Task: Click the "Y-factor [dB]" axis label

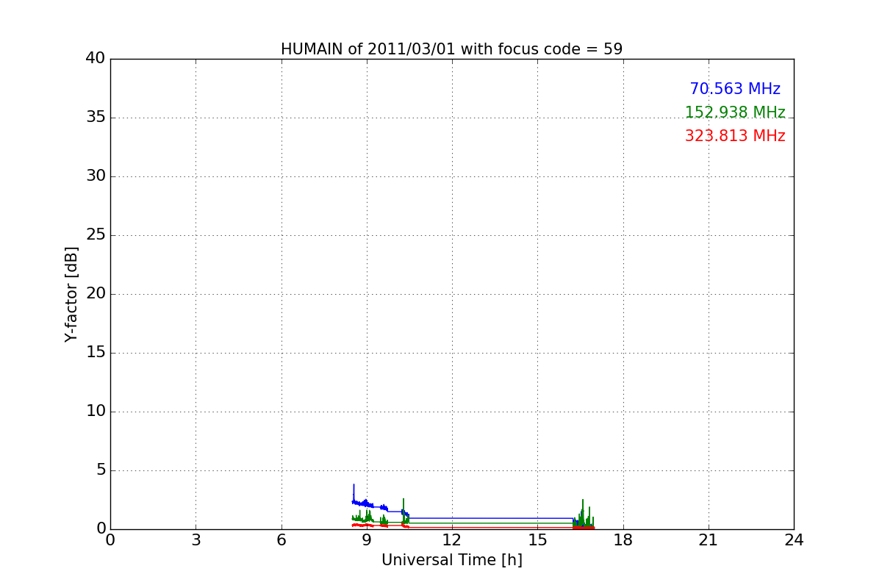Action: tap(71, 294)
